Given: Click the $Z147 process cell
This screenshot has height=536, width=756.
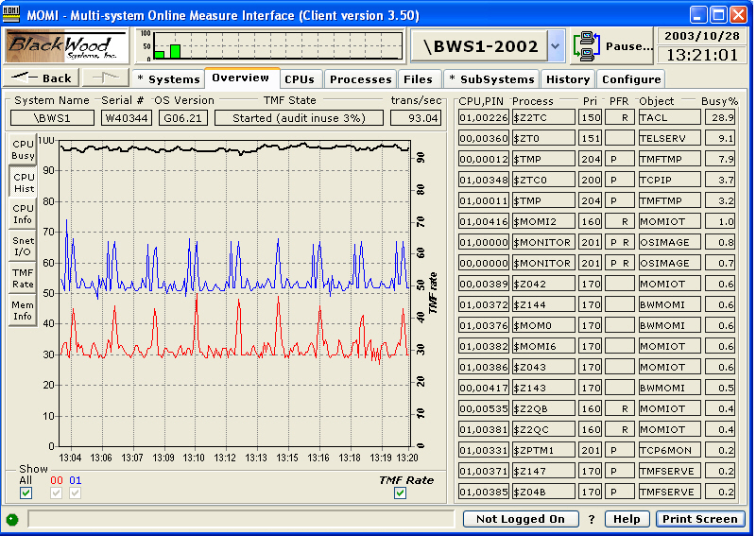Looking at the screenshot, I should tap(543, 470).
